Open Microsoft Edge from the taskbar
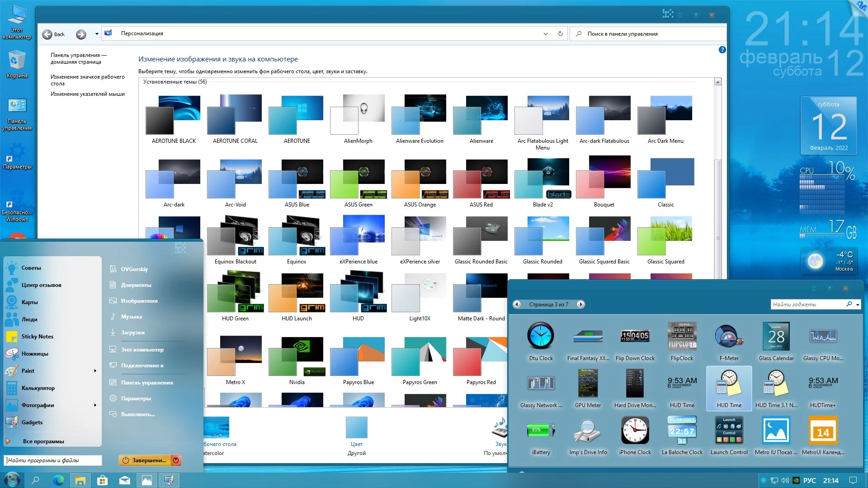 click(x=58, y=480)
